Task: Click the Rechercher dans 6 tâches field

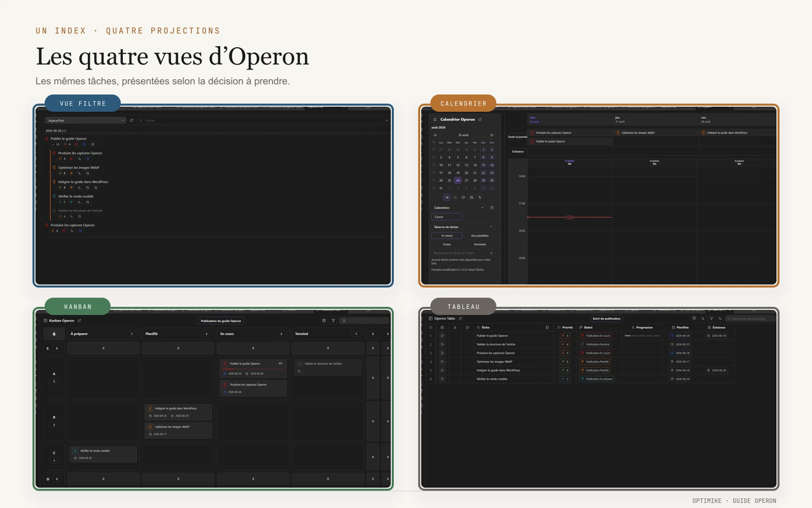Action: coord(751,319)
